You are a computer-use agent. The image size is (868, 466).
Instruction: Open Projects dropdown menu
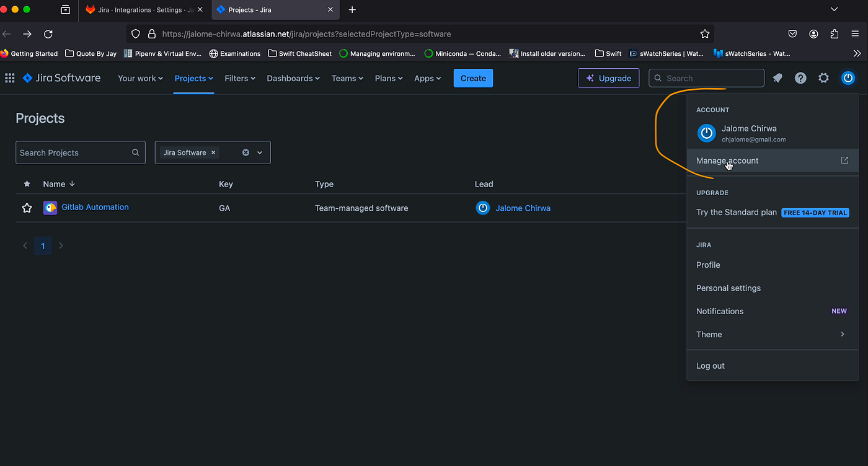click(194, 78)
